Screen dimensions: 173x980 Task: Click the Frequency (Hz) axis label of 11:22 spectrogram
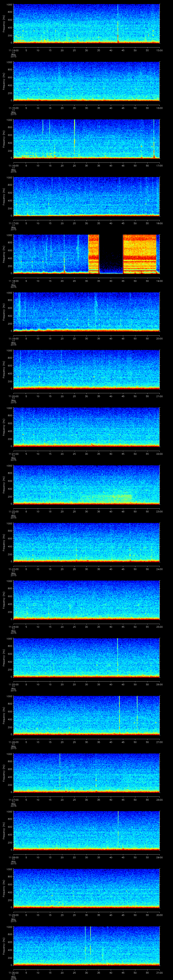click(x=4, y=485)
